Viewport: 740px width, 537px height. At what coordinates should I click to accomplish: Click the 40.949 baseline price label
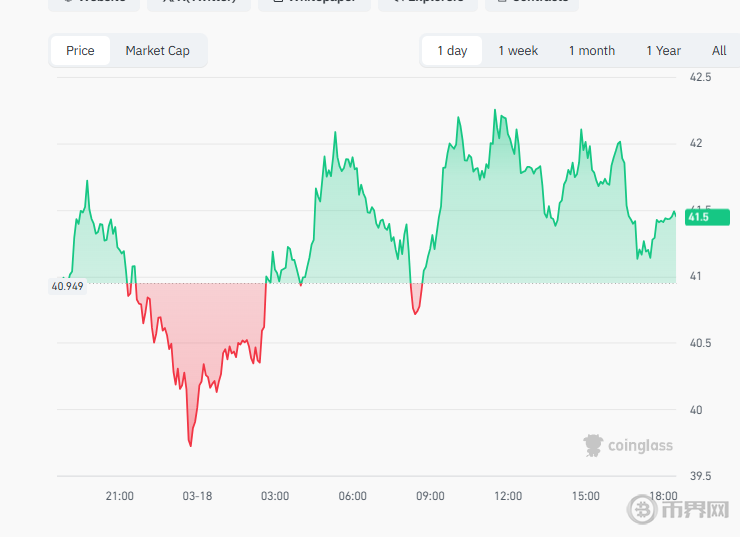tap(67, 286)
